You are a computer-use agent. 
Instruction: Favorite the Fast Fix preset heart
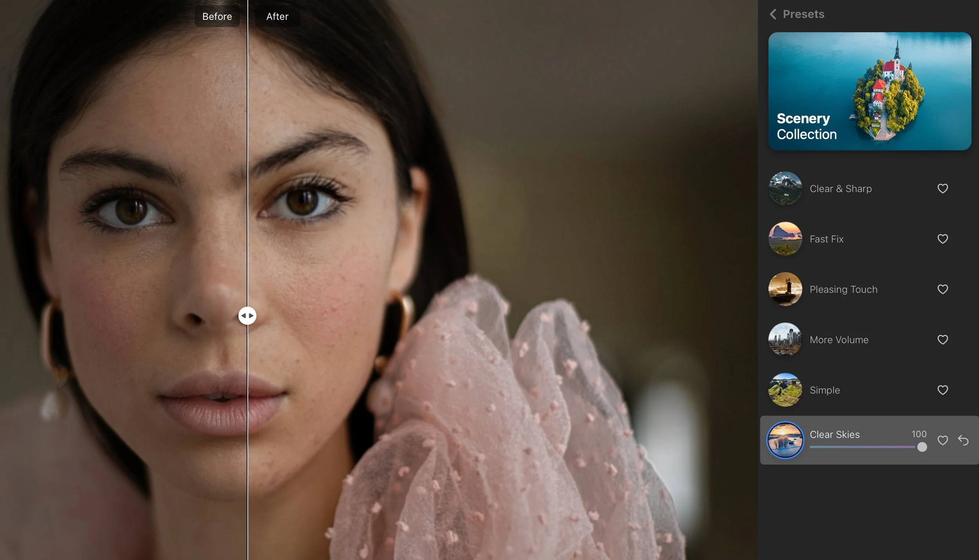943,239
